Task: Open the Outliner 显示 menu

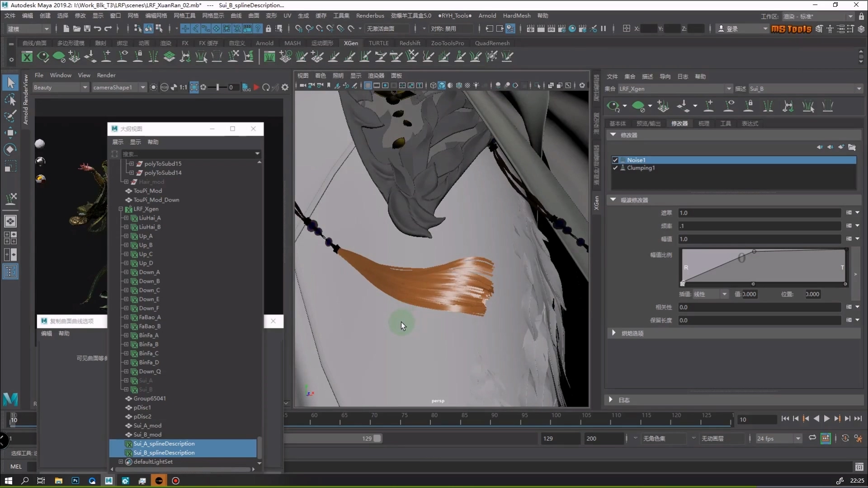Action: click(135, 142)
